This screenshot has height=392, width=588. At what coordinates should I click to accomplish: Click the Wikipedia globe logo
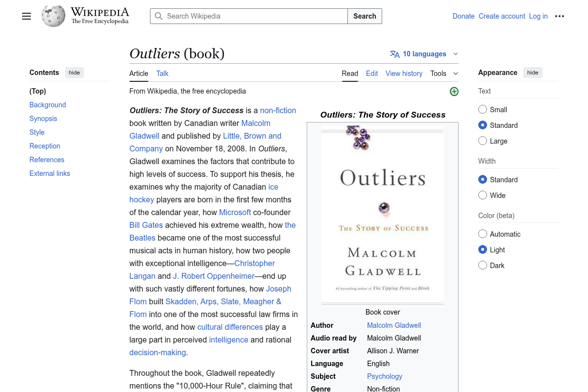53,16
